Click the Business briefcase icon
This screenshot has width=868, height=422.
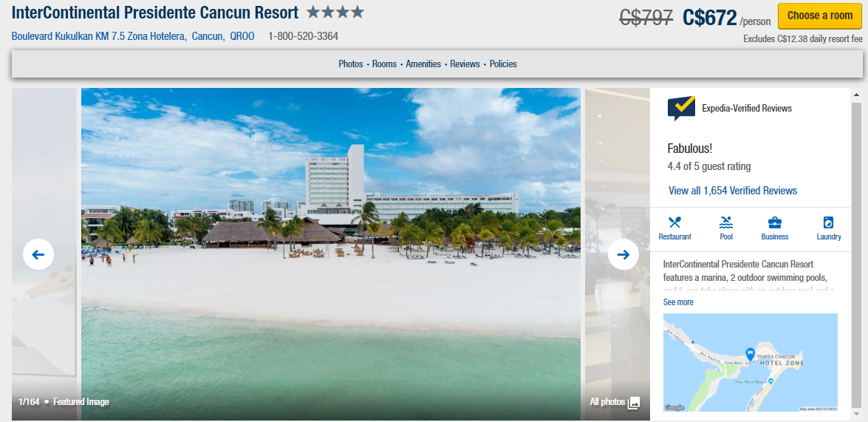tap(774, 222)
